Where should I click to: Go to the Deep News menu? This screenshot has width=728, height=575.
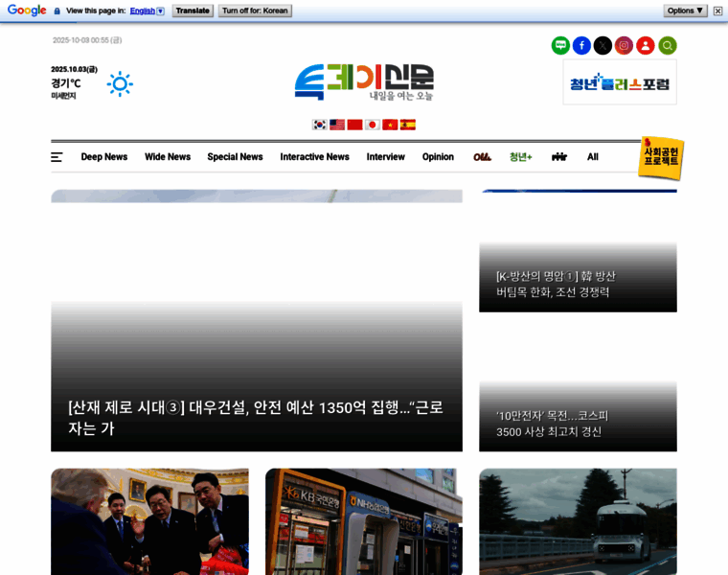point(103,157)
